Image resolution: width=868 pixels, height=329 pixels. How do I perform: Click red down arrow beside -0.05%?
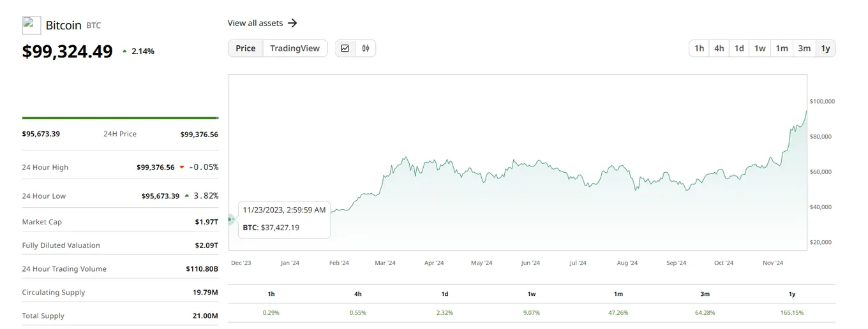(182, 167)
